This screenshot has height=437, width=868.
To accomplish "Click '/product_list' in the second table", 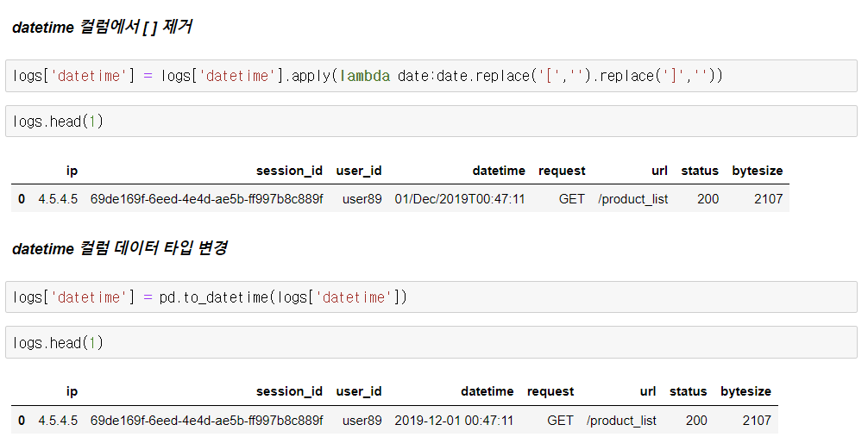I will tap(621, 421).
